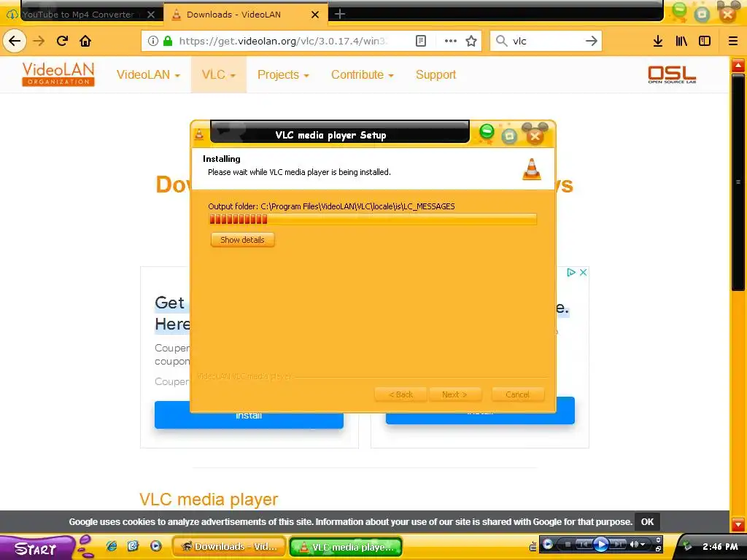Toggle the sidebar icon in toolbar
The image size is (747, 560).
705,41
